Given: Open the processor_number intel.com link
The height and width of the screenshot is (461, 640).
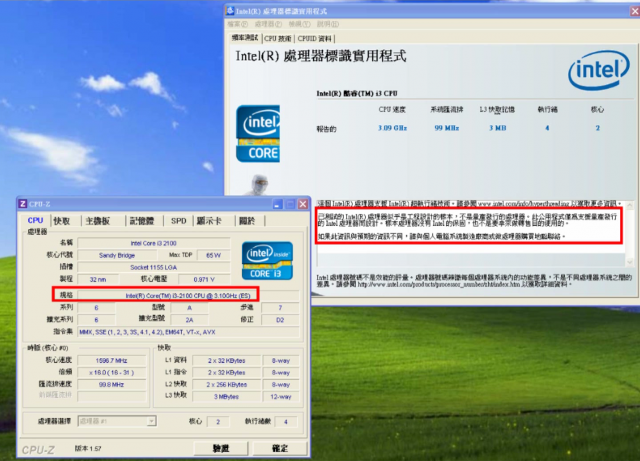Looking at the screenshot, I should pos(438,284).
